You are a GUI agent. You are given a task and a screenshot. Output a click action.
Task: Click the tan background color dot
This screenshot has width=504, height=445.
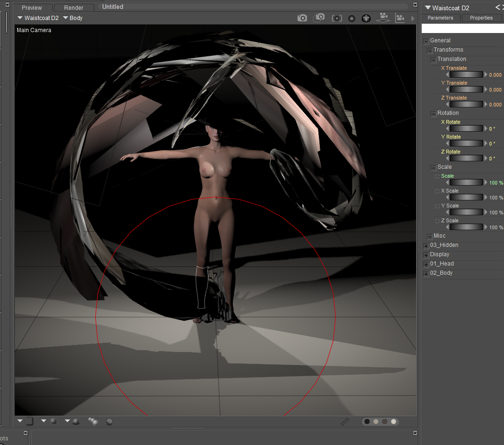(x=376, y=422)
